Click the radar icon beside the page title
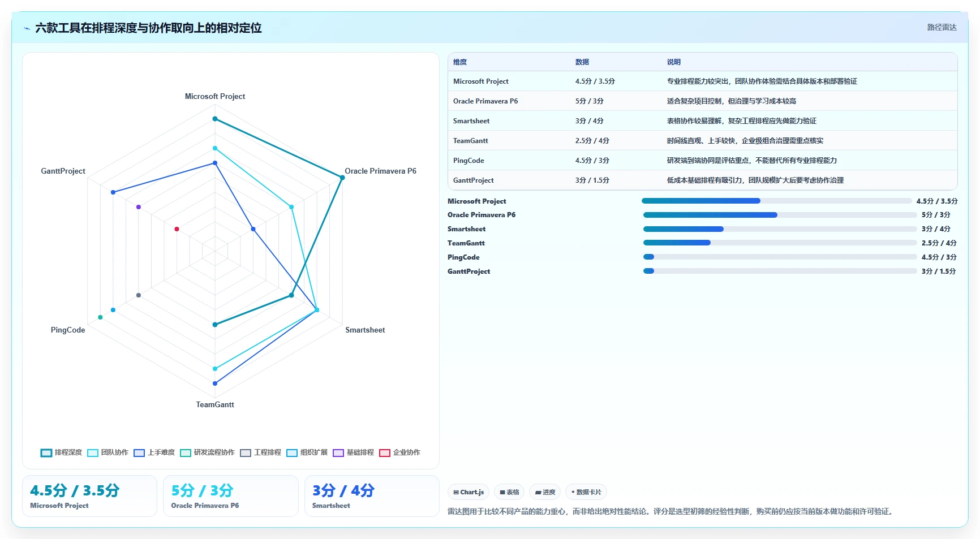The width and height of the screenshot is (980, 539). pyautogui.click(x=27, y=28)
